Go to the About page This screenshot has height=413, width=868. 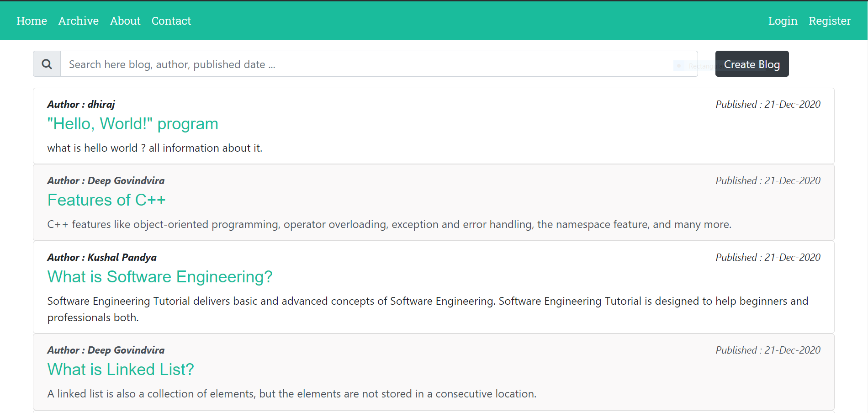[x=125, y=21]
